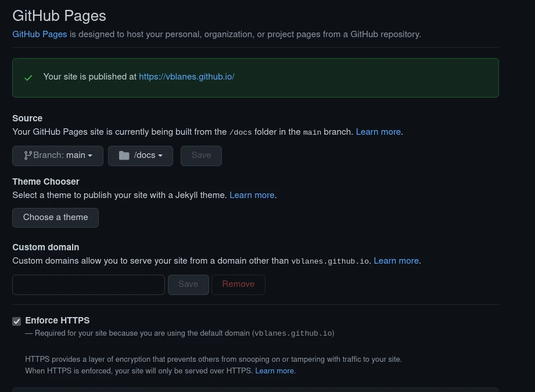535x392 pixels.
Task: Open the Branch: main dropdown
Action: [58, 156]
